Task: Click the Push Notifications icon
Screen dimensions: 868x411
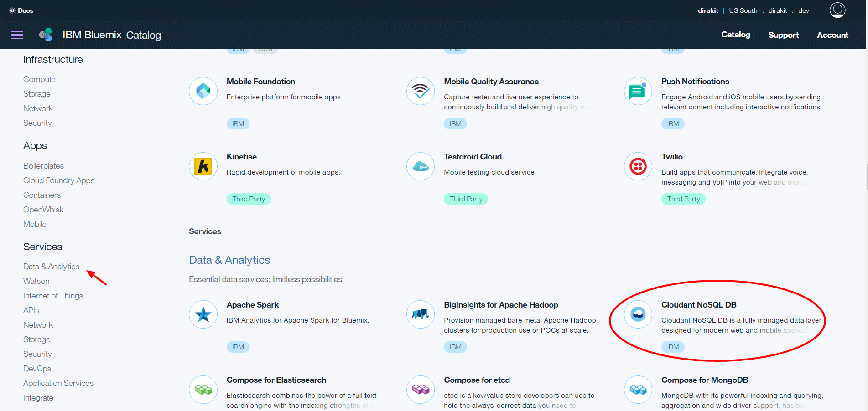Action: (x=638, y=91)
